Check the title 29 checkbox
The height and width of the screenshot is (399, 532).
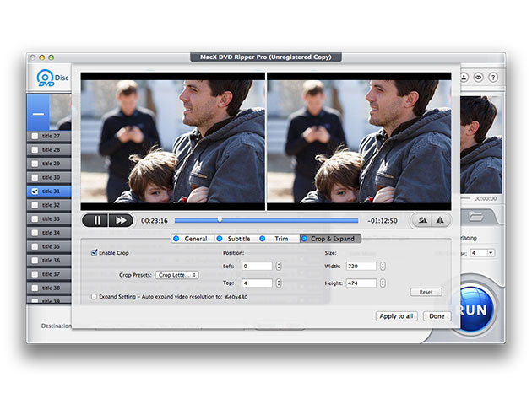[35, 164]
